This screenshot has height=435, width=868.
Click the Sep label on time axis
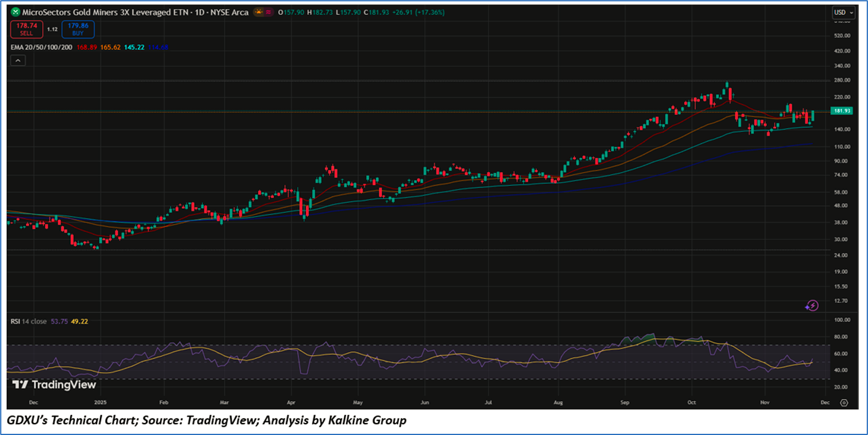point(624,403)
